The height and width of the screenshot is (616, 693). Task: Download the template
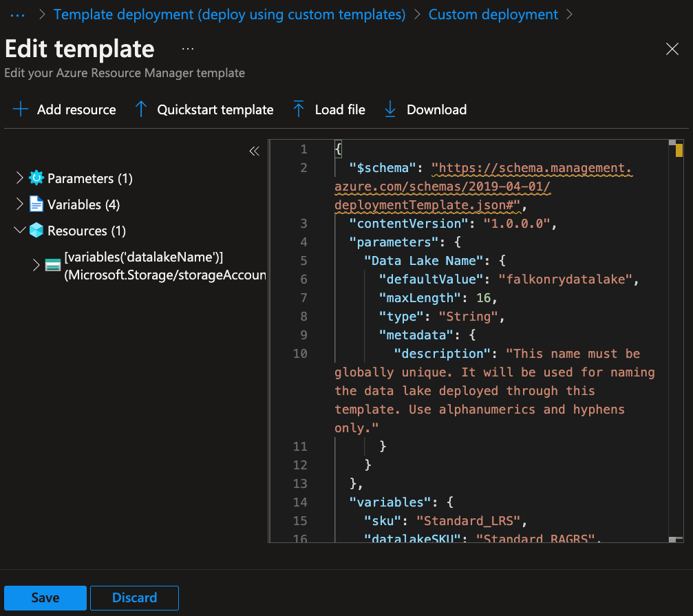point(437,109)
